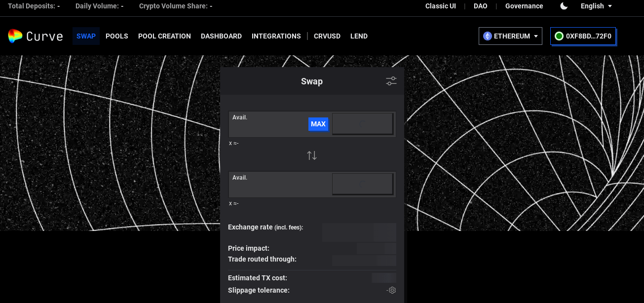Open the destination token selector

(x=363, y=184)
